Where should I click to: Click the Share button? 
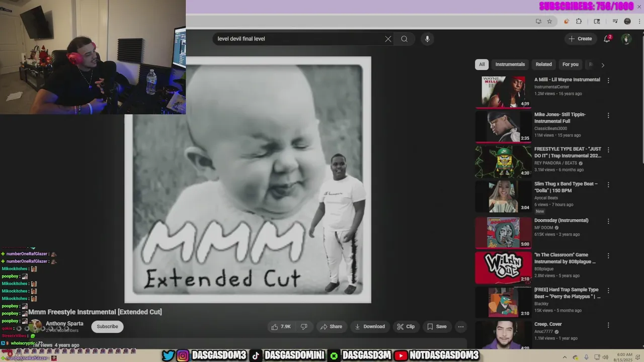331,326
